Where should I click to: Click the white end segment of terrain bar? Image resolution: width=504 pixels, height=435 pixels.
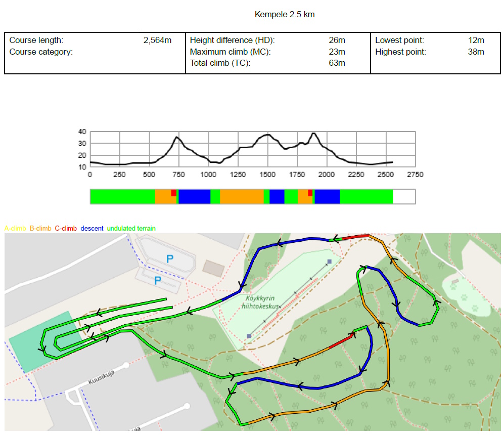404,196
